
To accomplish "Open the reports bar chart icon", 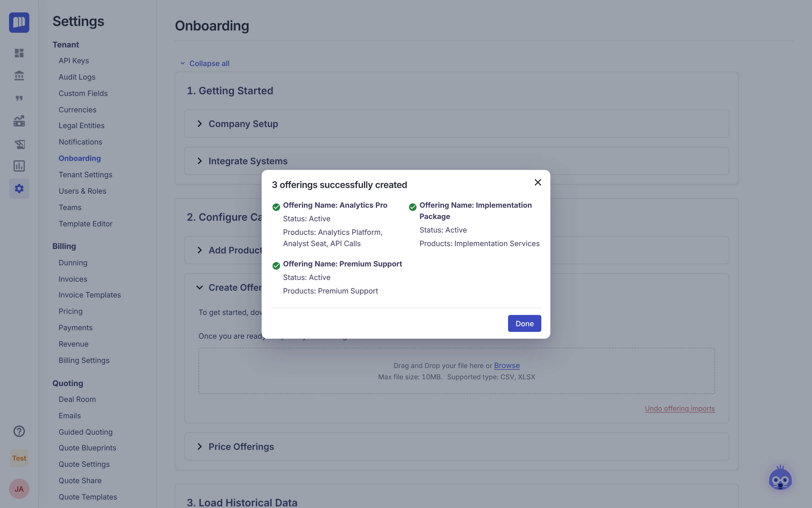I will click(x=19, y=166).
